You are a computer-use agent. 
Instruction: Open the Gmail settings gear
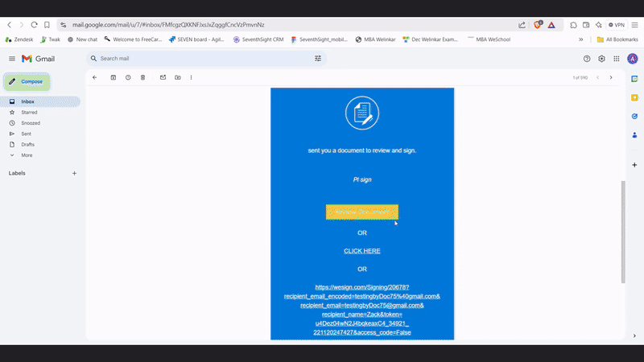coord(601,59)
